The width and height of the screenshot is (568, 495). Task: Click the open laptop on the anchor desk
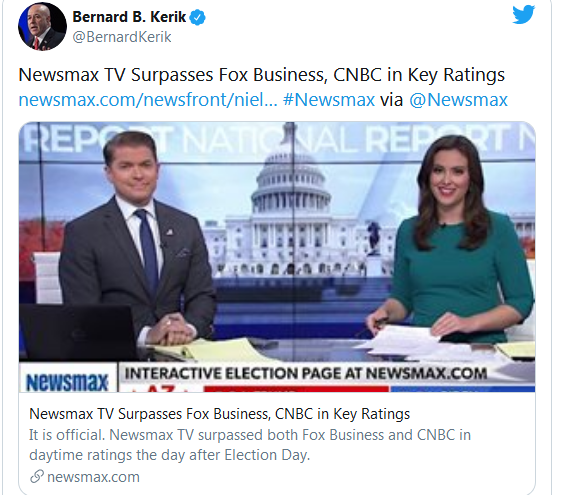[78, 332]
